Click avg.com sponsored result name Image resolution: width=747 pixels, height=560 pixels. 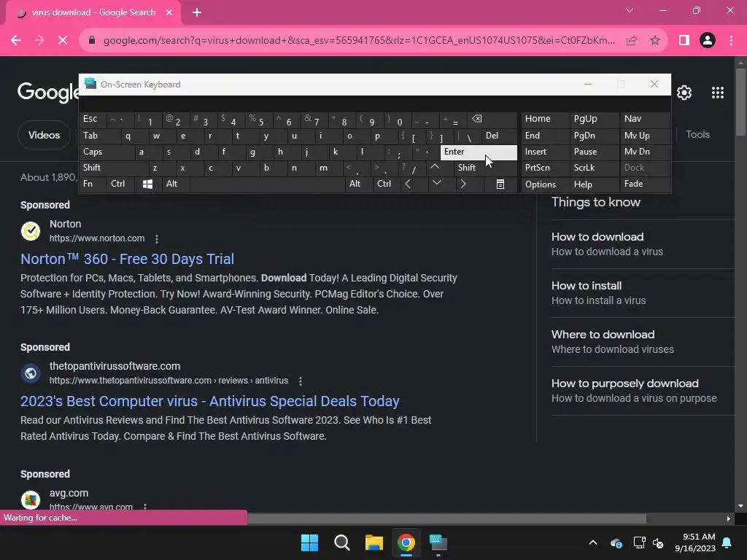coord(69,494)
